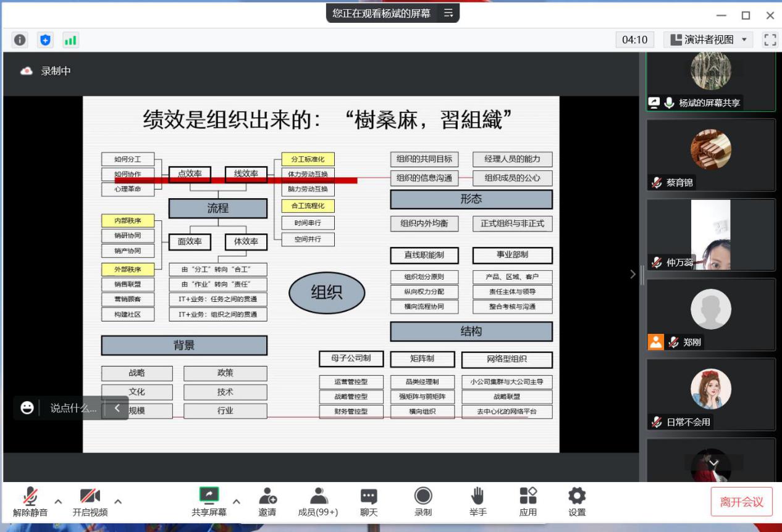Click the blue security shield icon
The image size is (782, 532).
pos(45,40)
